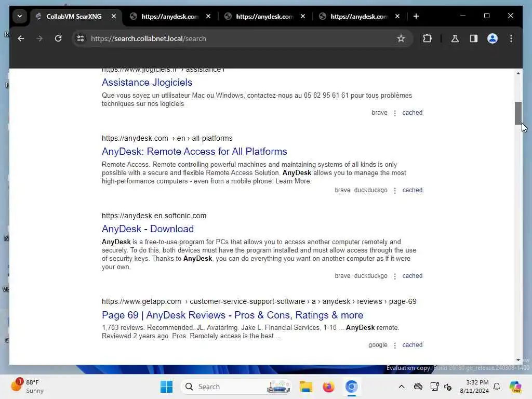Open the Assistance Jlogiciels result
This screenshot has height=399, width=532.
(147, 83)
